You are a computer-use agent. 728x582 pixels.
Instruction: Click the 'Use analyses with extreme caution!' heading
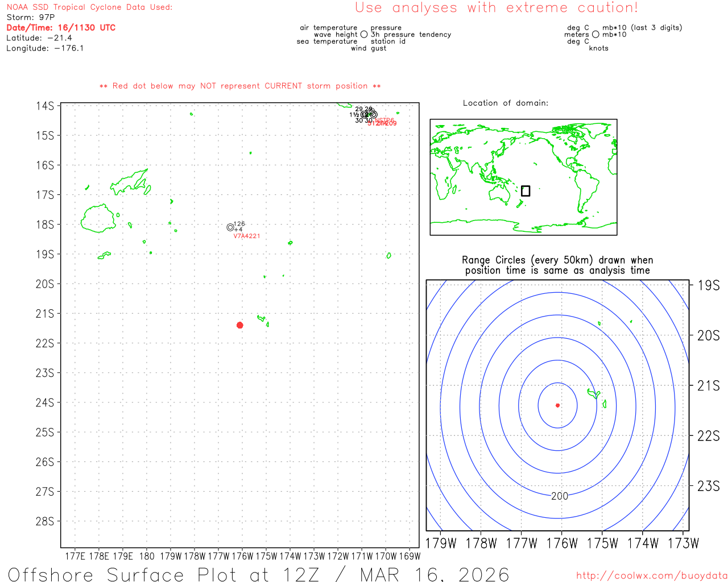coord(496,8)
